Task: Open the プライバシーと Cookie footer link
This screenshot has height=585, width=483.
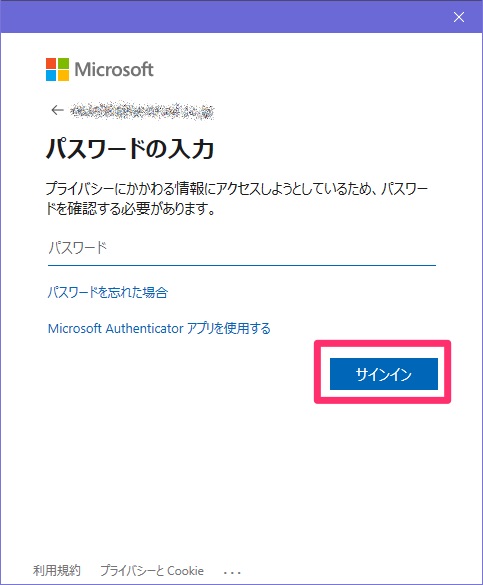Action: point(152,570)
